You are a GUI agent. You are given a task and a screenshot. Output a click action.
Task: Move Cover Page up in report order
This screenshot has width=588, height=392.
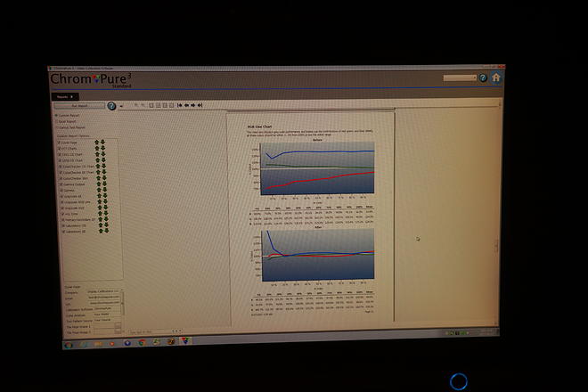[96, 143]
